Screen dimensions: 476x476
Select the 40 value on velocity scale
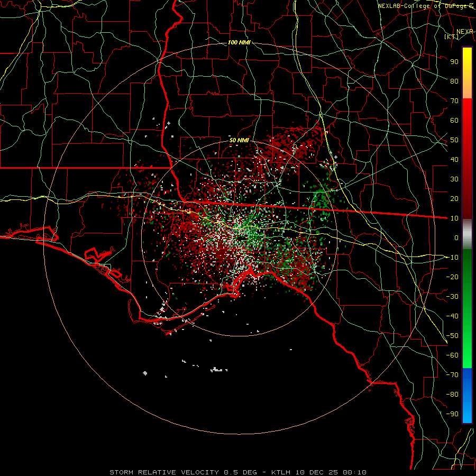click(454, 160)
